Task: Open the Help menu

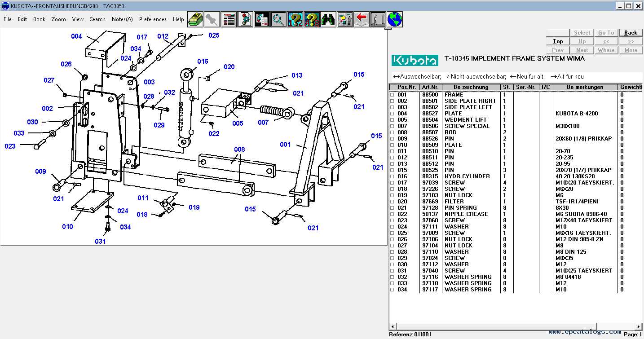Action: 178,19
